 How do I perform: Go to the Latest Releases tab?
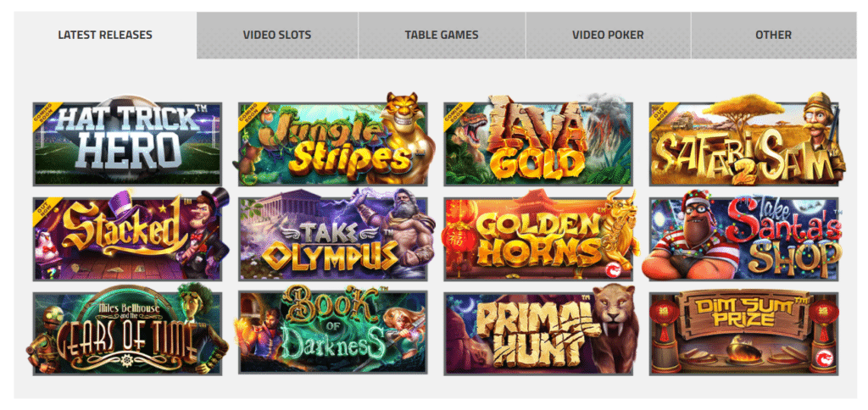pos(105,35)
